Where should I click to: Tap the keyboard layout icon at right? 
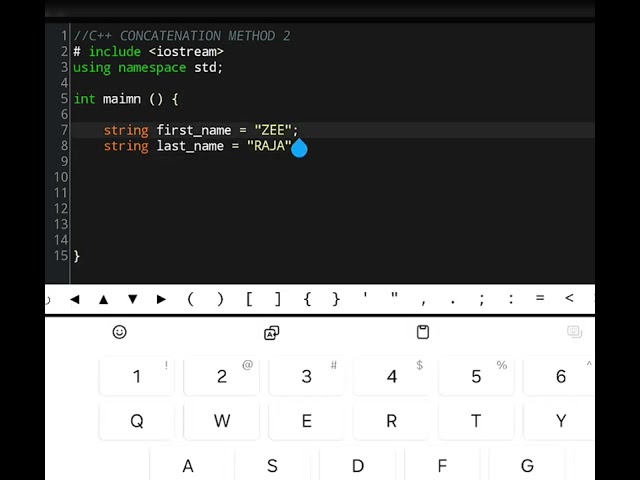click(574, 332)
